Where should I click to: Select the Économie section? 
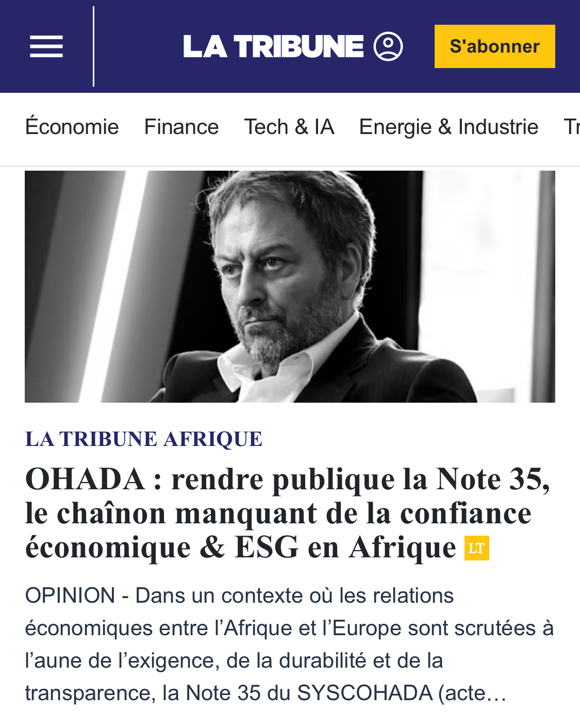pos(72,127)
